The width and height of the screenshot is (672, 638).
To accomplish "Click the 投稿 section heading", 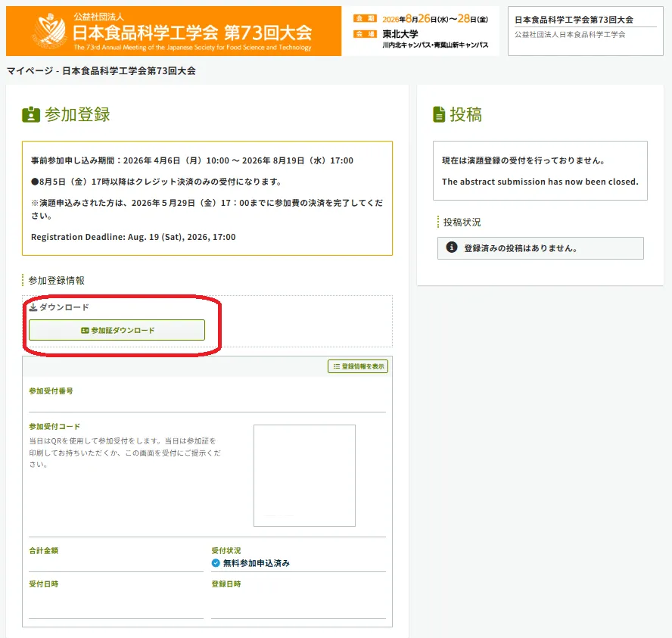I will tap(466, 114).
